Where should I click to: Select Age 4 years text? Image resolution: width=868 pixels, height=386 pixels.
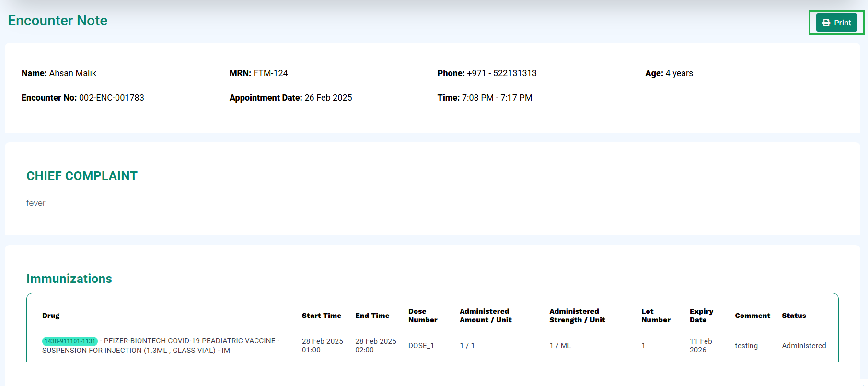pyautogui.click(x=669, y=73)
